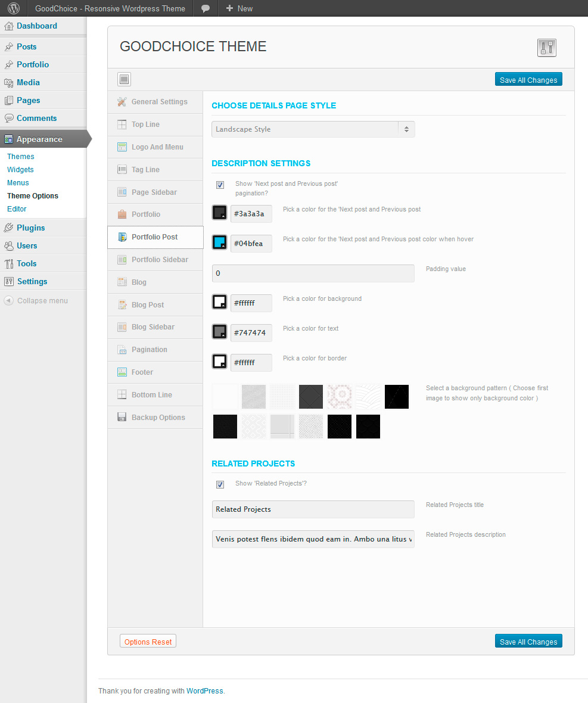Viewport: 588px width, 703px height.
Task: Open the Blog options tab
Action: point(155,282)
